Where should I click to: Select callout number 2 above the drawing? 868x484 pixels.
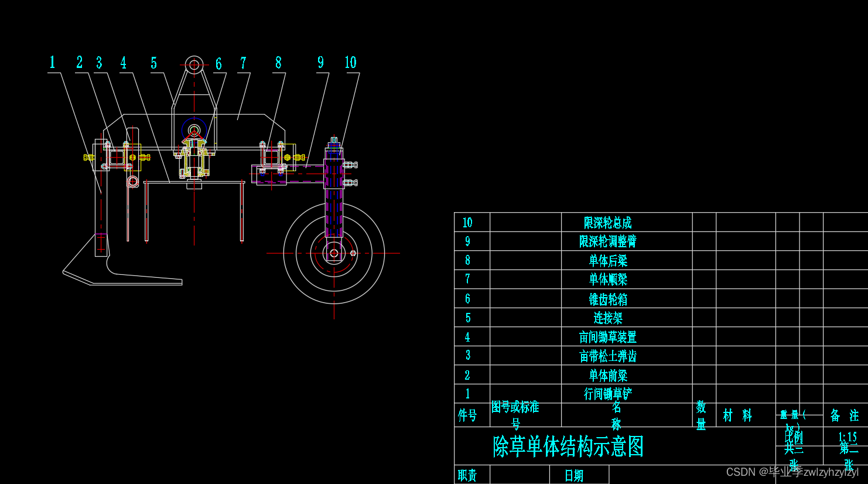click(79, 62)
